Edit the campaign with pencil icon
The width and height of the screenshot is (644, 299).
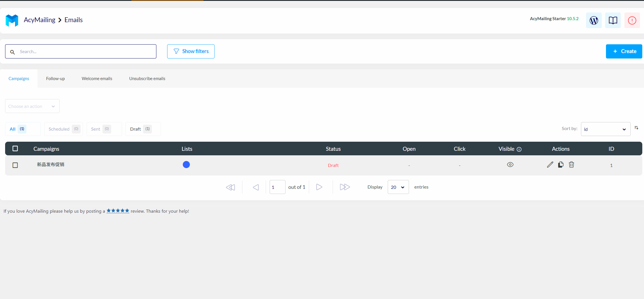tap(550, 165)
